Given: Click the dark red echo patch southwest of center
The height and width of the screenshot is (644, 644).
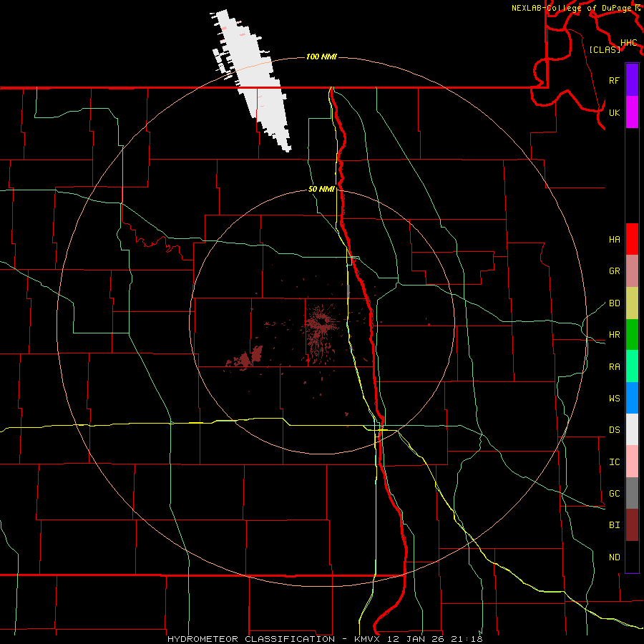Looking at the screenshot, I should [x=246, y=358].
